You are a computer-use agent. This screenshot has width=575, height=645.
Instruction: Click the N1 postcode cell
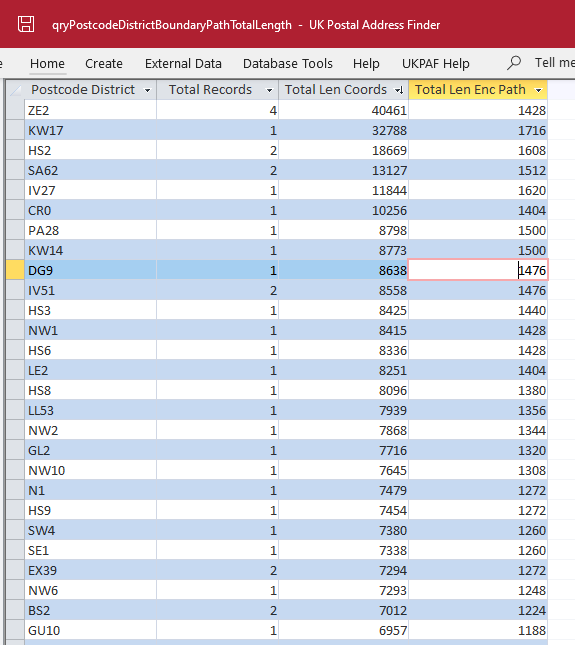[x=90, y=490]
